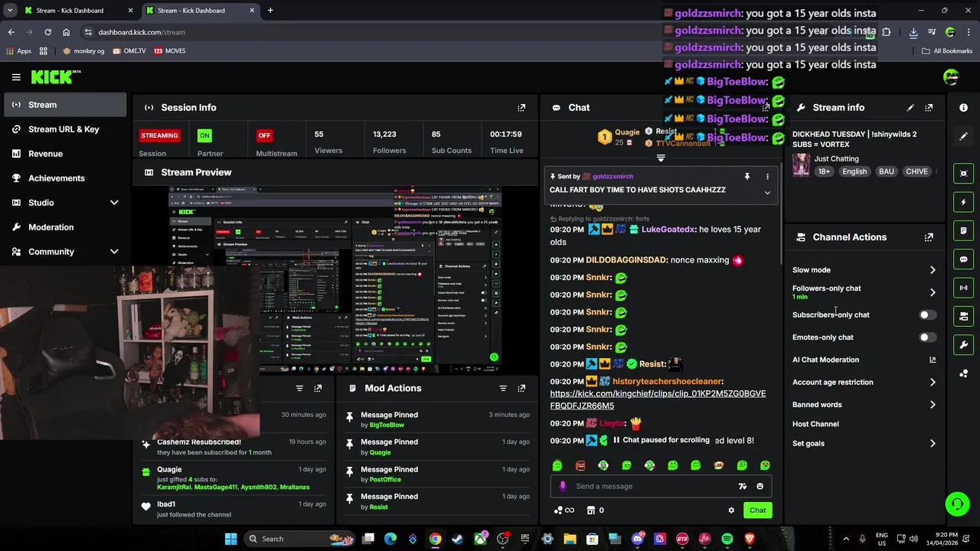
Task: Open Stream URL & Key page
Action: [x=66, y=129]
